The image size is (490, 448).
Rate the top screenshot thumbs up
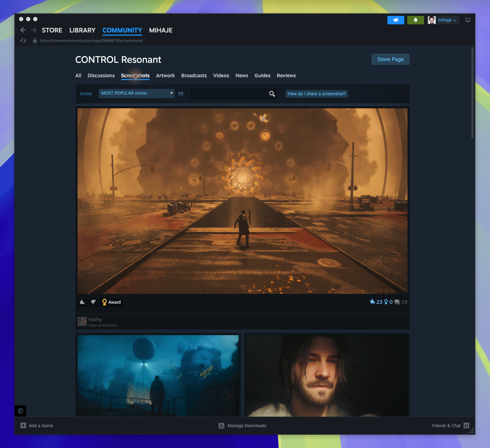click(82, 302)
